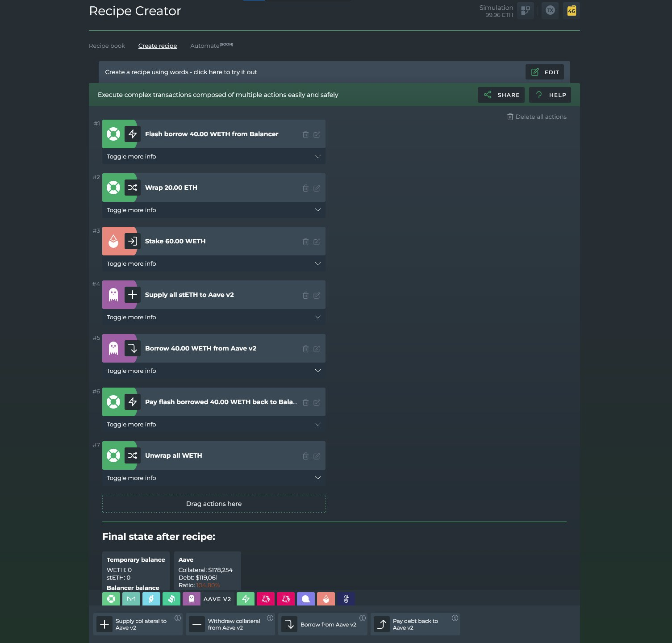672x643 pixels.
Task: Expand more info for Unwrap all WETH
Action: click(x=214, y=478)
